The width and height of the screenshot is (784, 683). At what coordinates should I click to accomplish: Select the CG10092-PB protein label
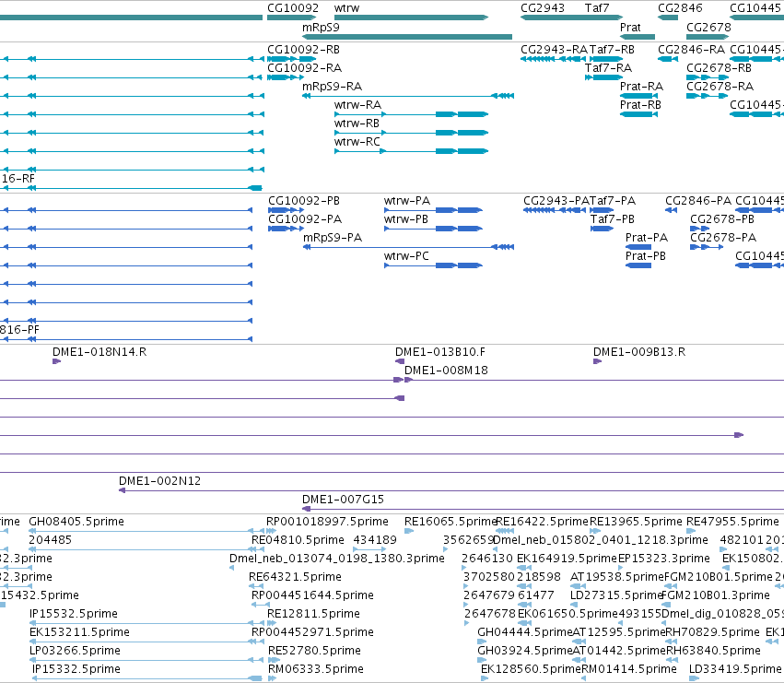pyautogui.click(x=304, y=201)
